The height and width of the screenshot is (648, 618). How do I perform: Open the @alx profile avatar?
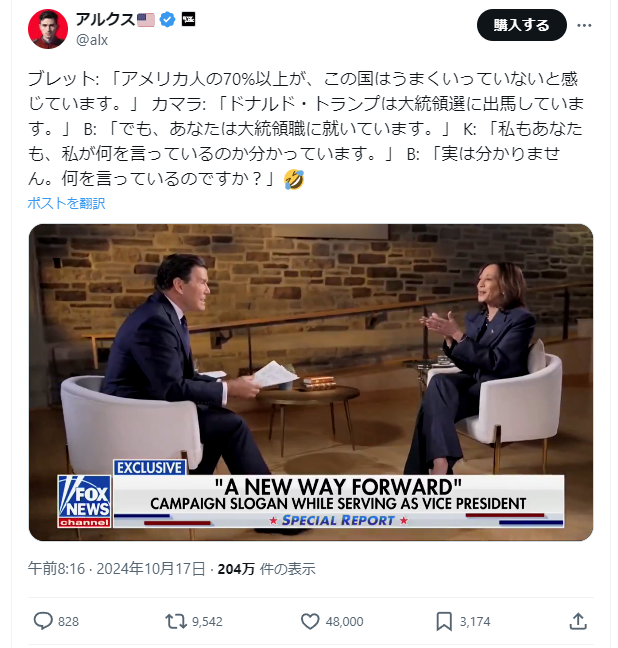click(48, 29)
